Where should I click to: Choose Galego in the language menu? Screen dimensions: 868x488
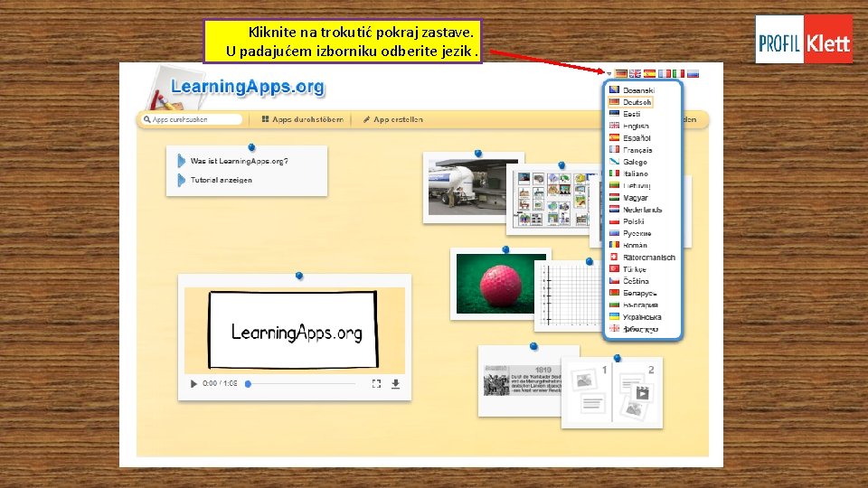click(x=628, y=162)
